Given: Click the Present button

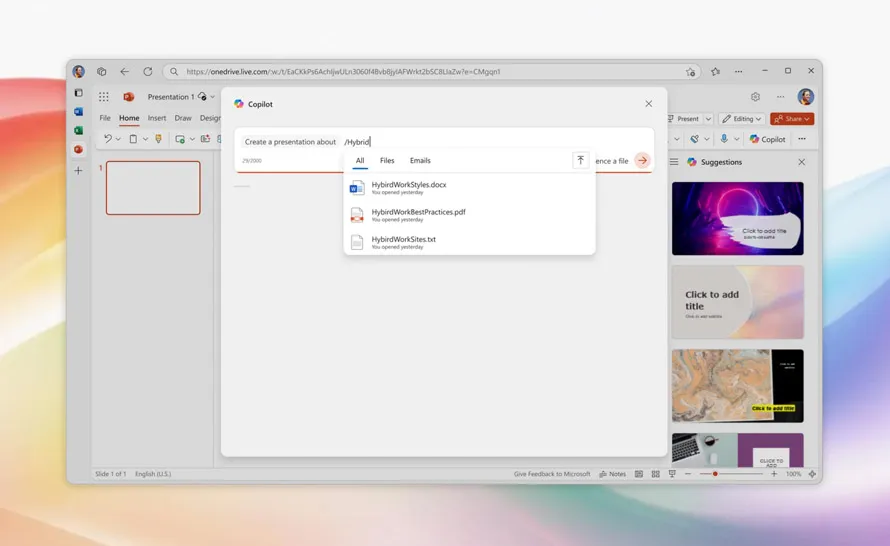Looking at the screenshot, I should coord(683,119).
